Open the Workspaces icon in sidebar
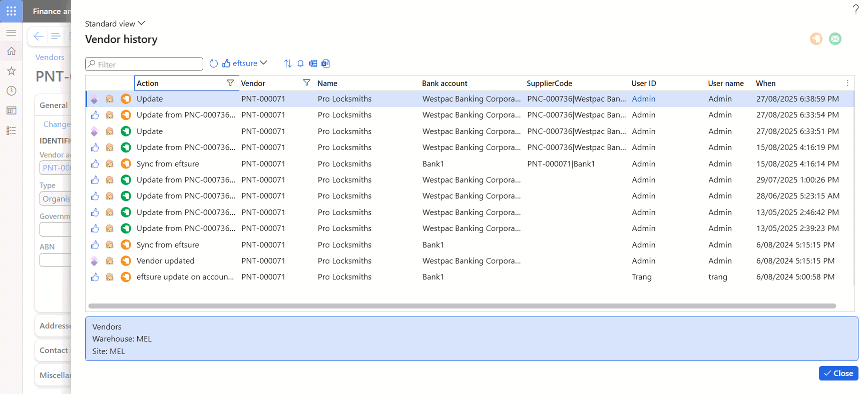Screen dimensions: 868x394 (x=11, y=110)
